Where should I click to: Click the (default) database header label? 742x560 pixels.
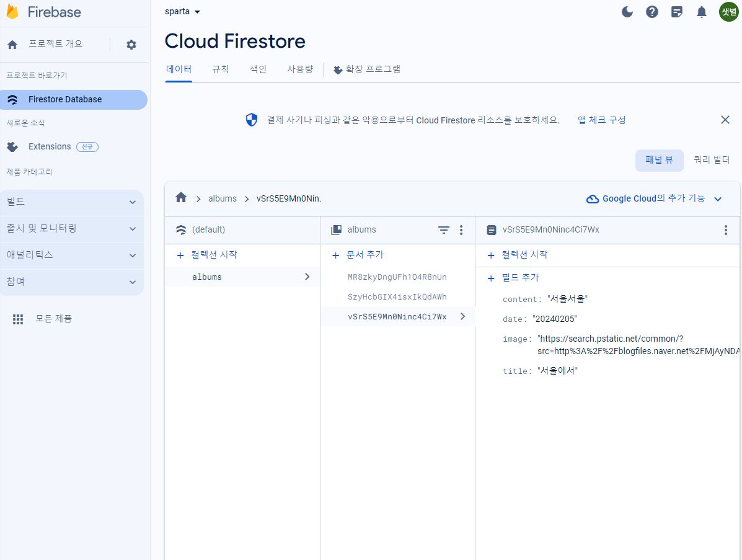click(208, 229)
